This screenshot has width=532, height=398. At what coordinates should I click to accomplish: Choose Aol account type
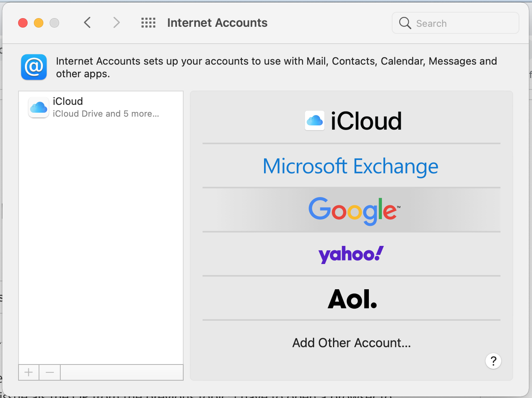352,298
